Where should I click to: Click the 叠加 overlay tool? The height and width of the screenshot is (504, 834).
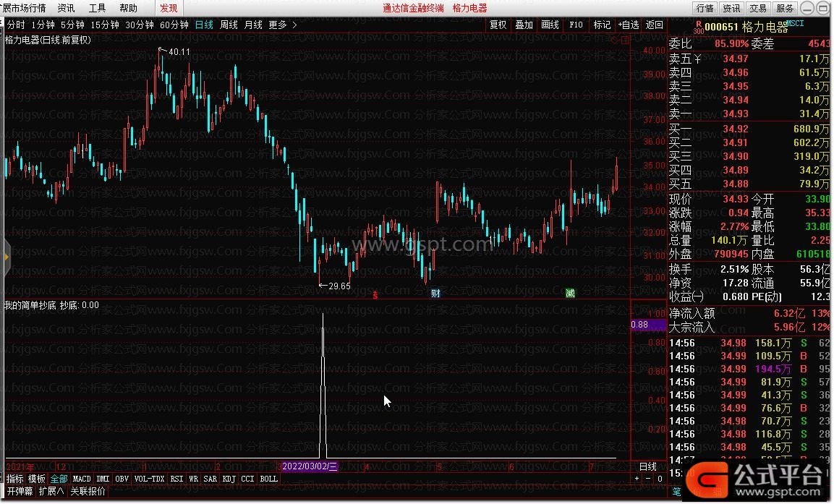[524, 25]
